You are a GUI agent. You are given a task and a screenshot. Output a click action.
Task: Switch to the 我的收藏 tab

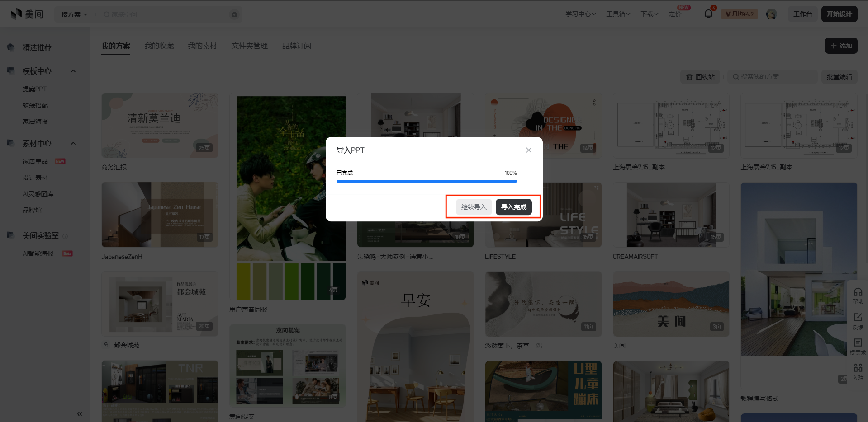pyautogui.click(x=159, y=46)
